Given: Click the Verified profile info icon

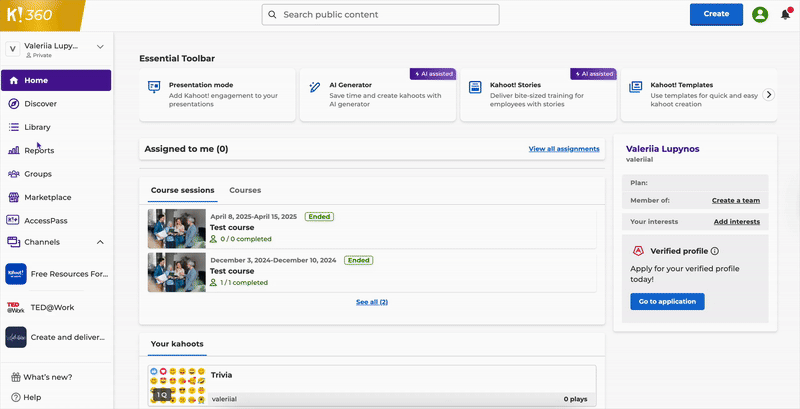Looking at the screenshot, I should [715, 251].
